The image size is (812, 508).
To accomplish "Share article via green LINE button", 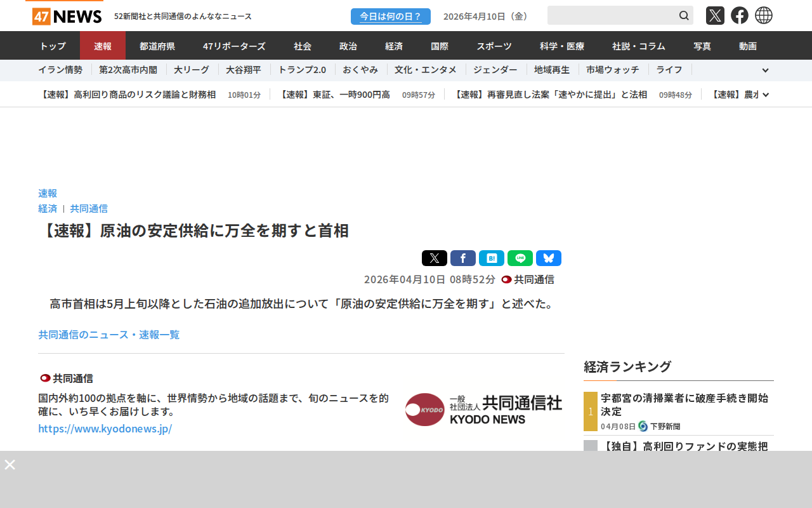I will coord(520,258).
